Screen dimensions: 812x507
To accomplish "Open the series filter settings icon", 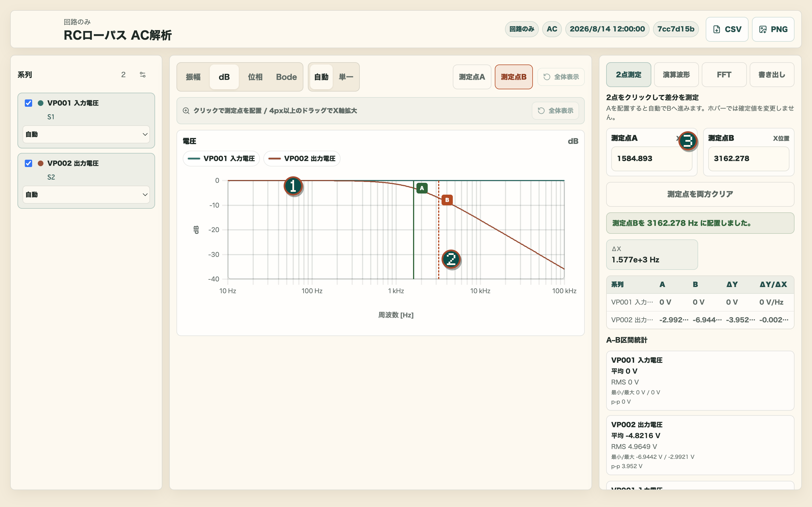I will 143,75.
